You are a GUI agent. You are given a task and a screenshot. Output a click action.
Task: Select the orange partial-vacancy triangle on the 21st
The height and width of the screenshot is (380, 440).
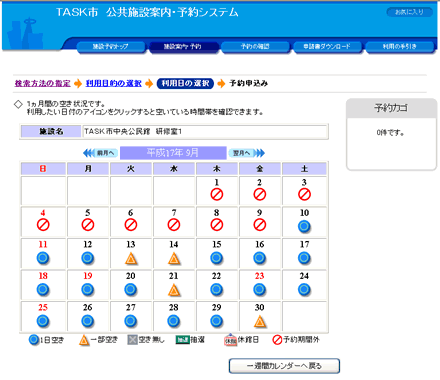(x=174, y=290)
